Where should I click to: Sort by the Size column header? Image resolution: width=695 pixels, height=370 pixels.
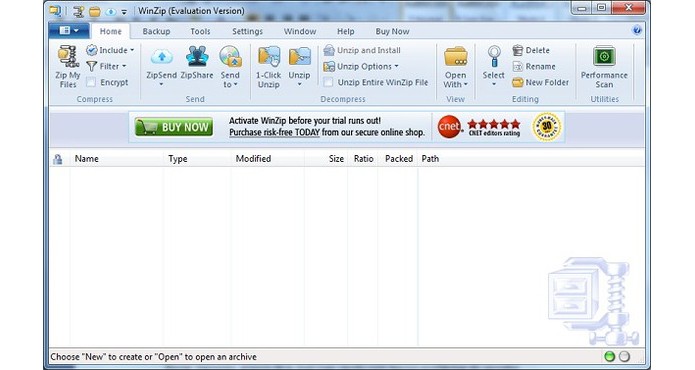[x=336, y=159]
